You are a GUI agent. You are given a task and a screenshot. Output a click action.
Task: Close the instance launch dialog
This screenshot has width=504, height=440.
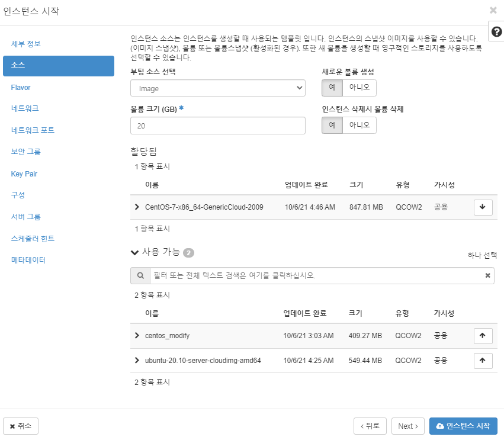pyautogui.click(x=493, y=10)
